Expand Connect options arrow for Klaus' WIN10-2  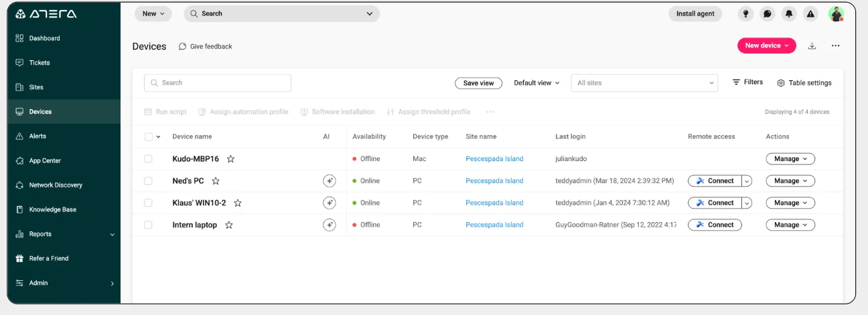coord(747,203)
